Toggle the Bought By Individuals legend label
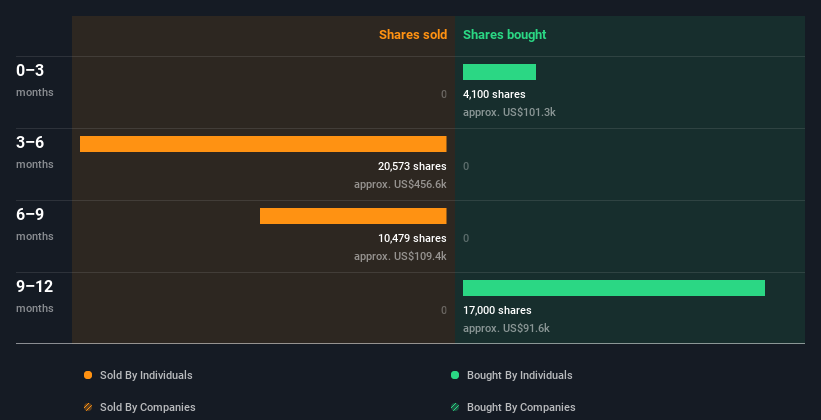The height and width of the screenshot is (420, 821). tap(519, 375)
